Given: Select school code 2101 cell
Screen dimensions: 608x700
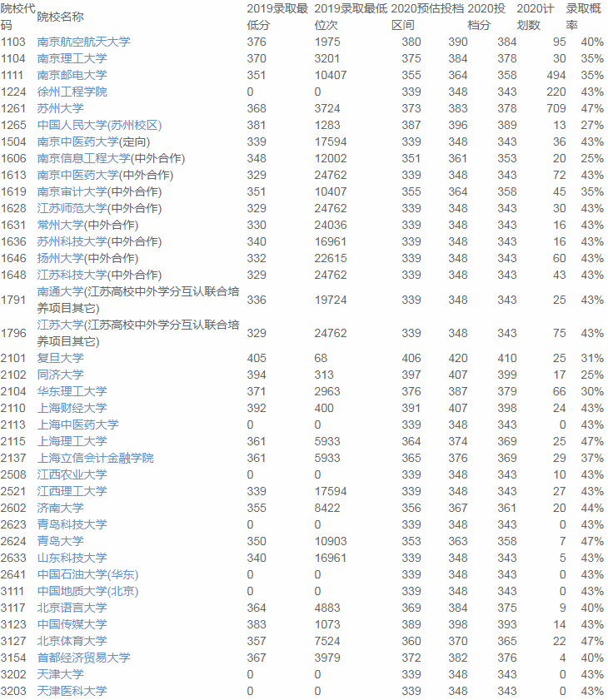Looking at the screenshot, I should coord(13,359).
